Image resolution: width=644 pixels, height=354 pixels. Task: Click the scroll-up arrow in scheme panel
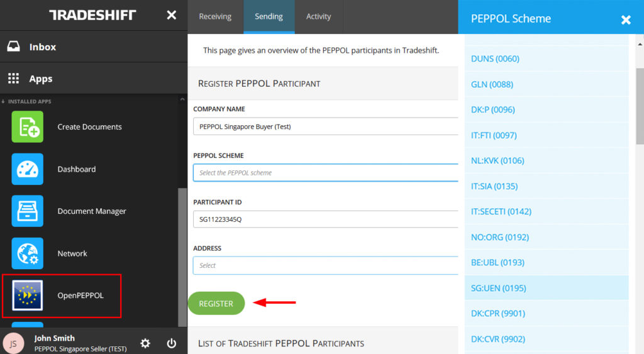coord(640,43)
